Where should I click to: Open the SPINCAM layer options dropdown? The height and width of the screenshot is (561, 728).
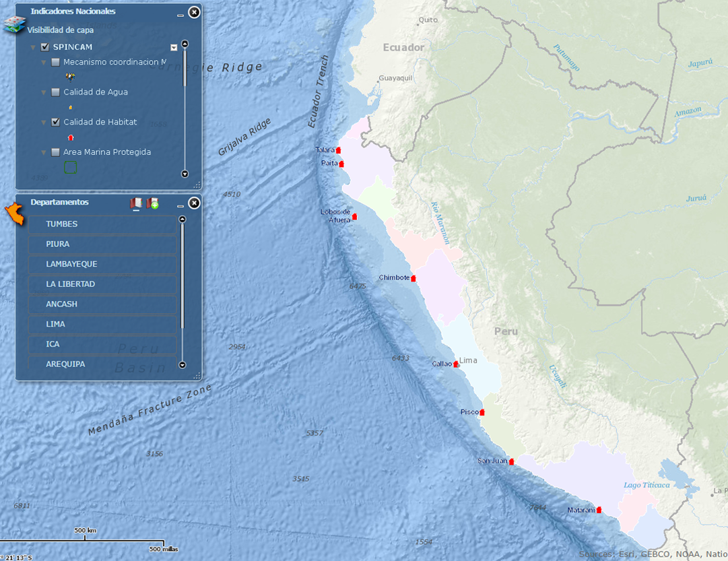[174, 48]
